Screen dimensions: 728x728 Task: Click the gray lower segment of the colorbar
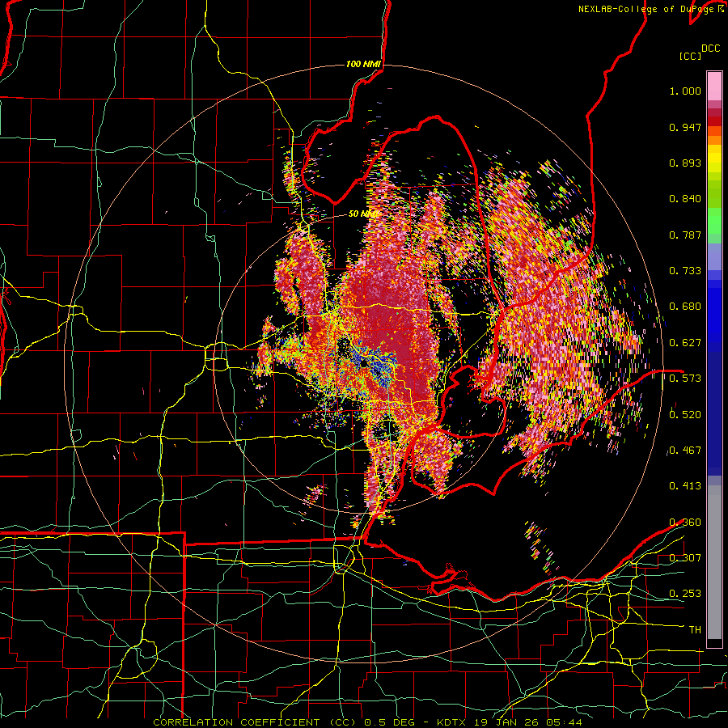click(714, 562)
